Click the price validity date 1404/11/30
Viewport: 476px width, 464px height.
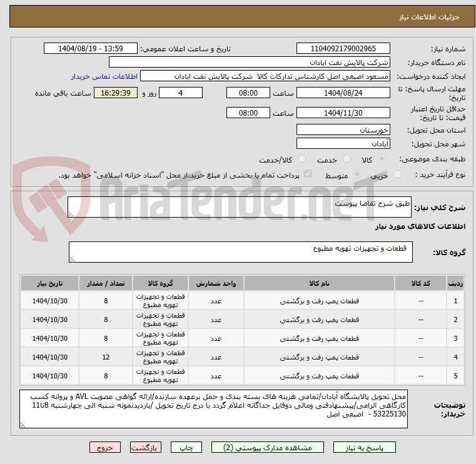tap(343, 113)
